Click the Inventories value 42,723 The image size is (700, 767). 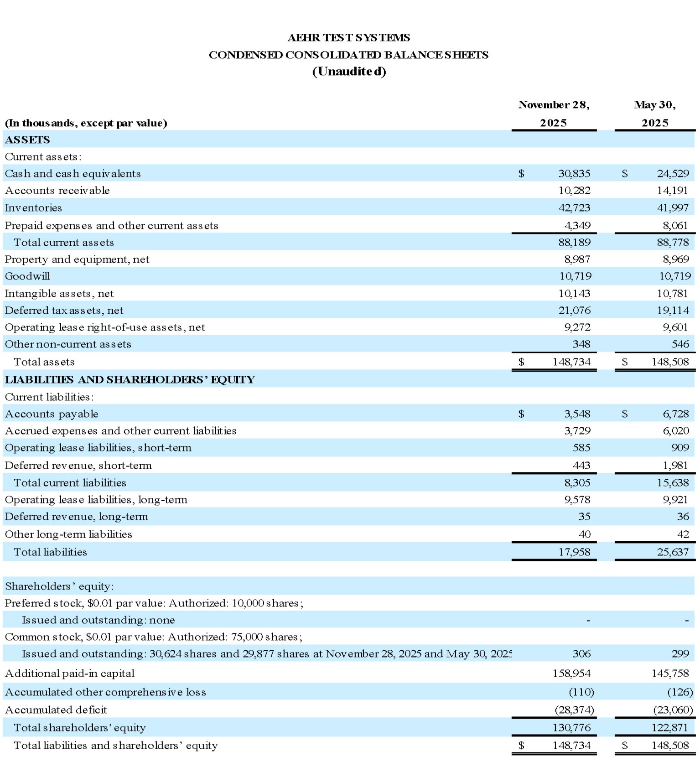click(574, 207)
